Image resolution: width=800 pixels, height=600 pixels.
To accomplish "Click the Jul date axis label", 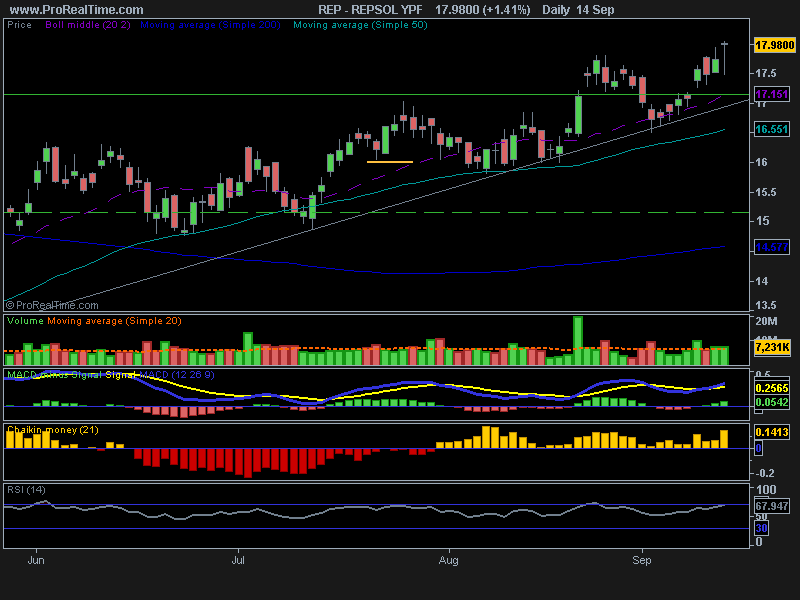I will pyautogui.click(x=238, y=560).
